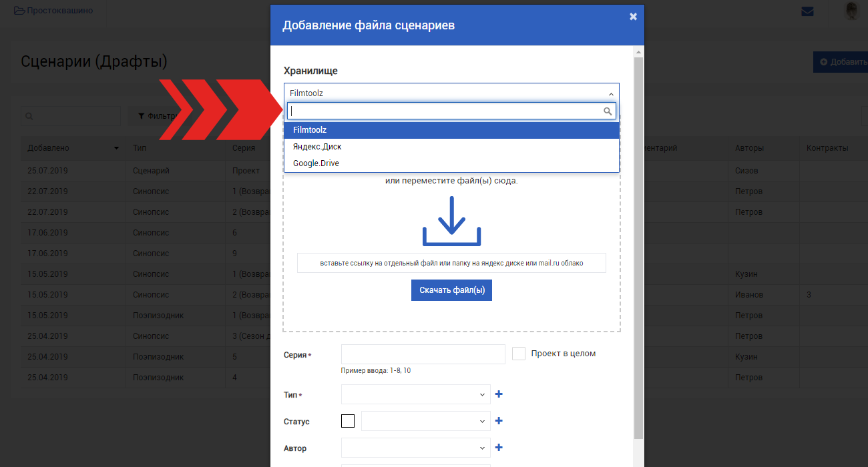Click the magnifier icon in storage search
The image size is (868, 467).
pyautogui.click(x=608, y=111)
